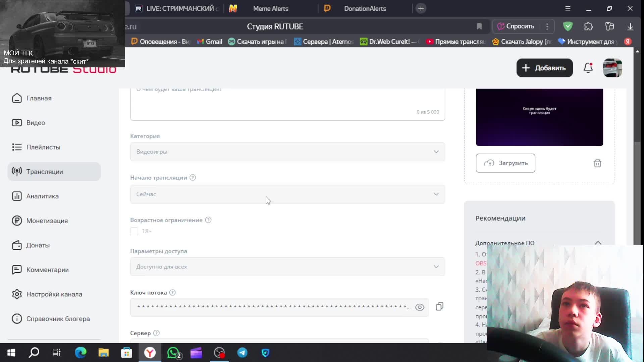Collapse the Дополнительное ПО section

(x=598, y=243)
